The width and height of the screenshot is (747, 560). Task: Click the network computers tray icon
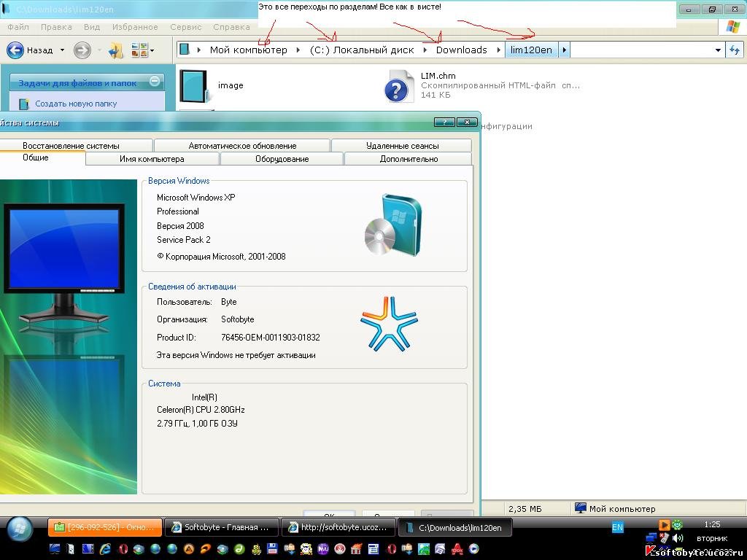(651, 538)
